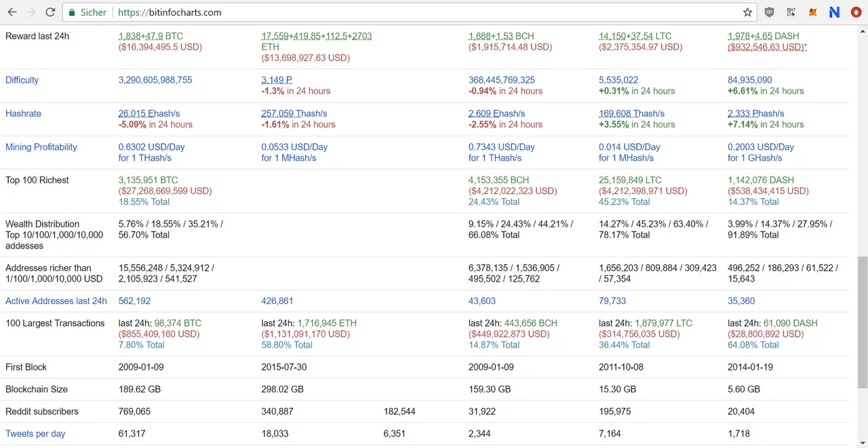Viewport: 868px width, 448px height.
Task: Open the Difficulty row link
Action: (22, 80)
